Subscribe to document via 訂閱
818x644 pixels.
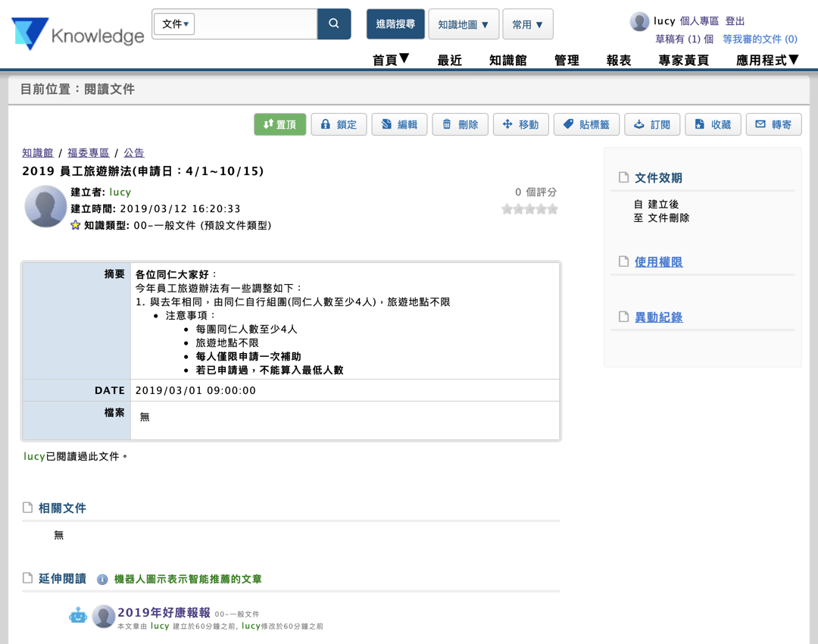pos(651,124)
